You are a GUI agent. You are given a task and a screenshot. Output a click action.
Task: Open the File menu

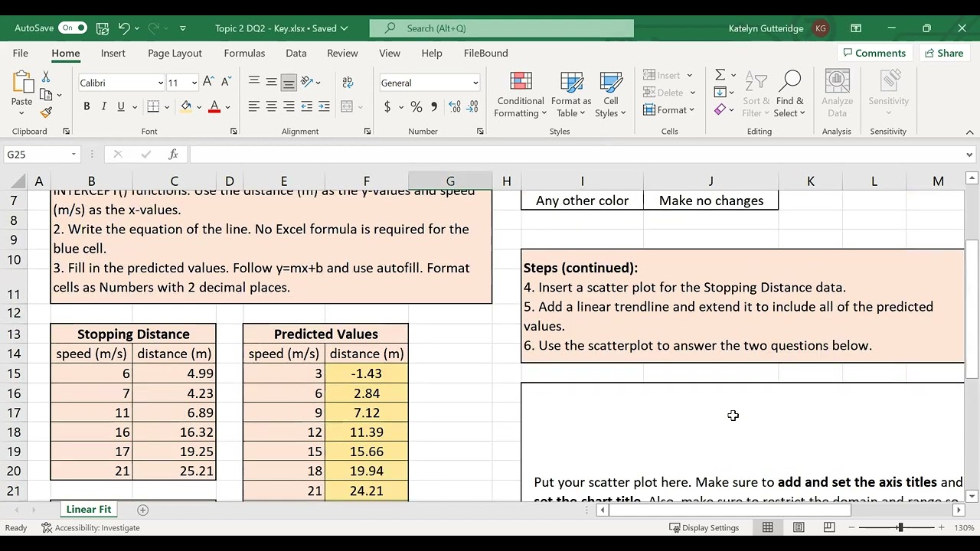[x=21, y=54]
